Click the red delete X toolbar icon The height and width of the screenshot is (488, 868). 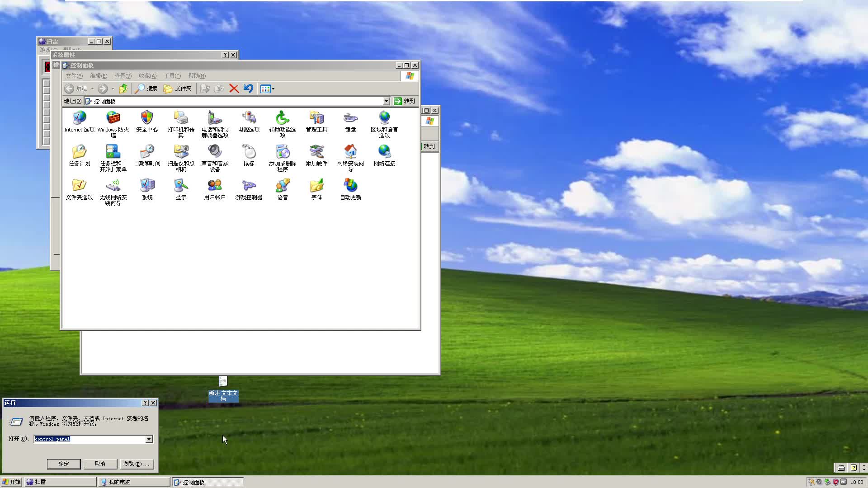(x=234, y=89)
